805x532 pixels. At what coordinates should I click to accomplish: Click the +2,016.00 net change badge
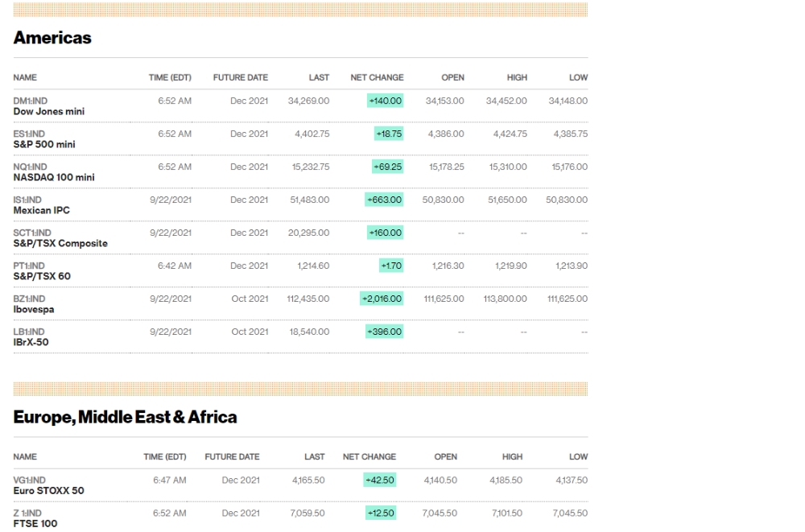(382, 299)
